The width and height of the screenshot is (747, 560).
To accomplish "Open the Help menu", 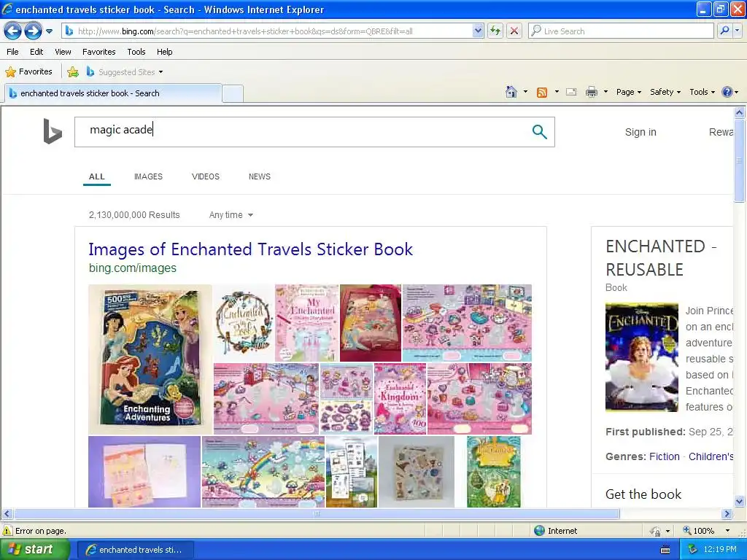I will (x=164, y=52).
